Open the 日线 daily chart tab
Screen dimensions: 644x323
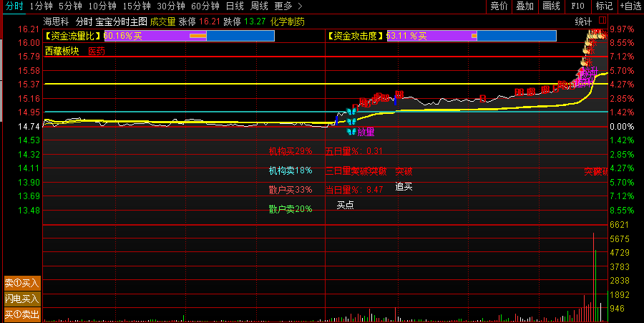pos(235,6)
